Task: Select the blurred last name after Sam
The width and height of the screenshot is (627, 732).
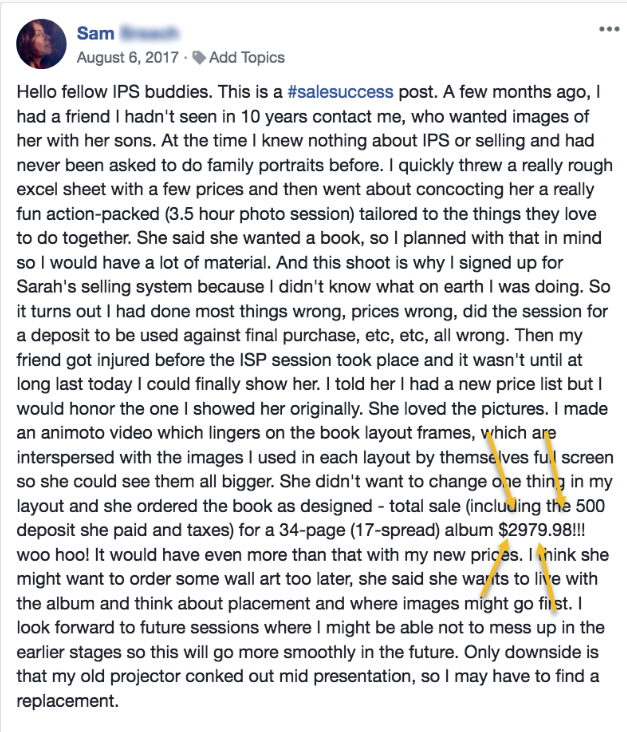Action: point(149,33)
